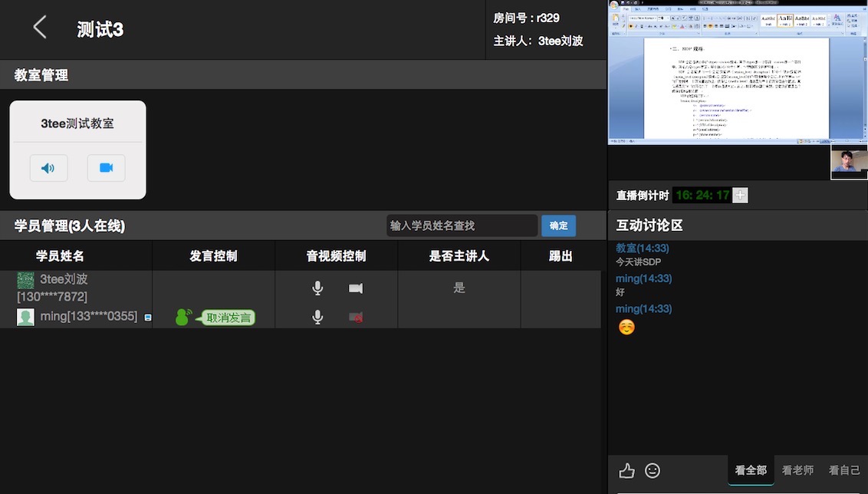This screenshot has width=868, height=494.
Task: Switch to 看老师 tab
Action: [x=797, y=470]
